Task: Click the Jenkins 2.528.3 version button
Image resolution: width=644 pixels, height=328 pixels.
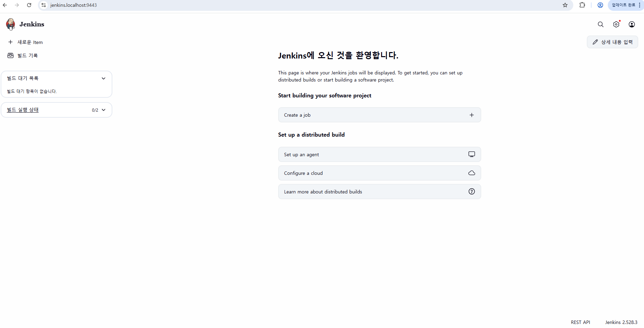Action: pyautogui.click(x=621, y=322)
